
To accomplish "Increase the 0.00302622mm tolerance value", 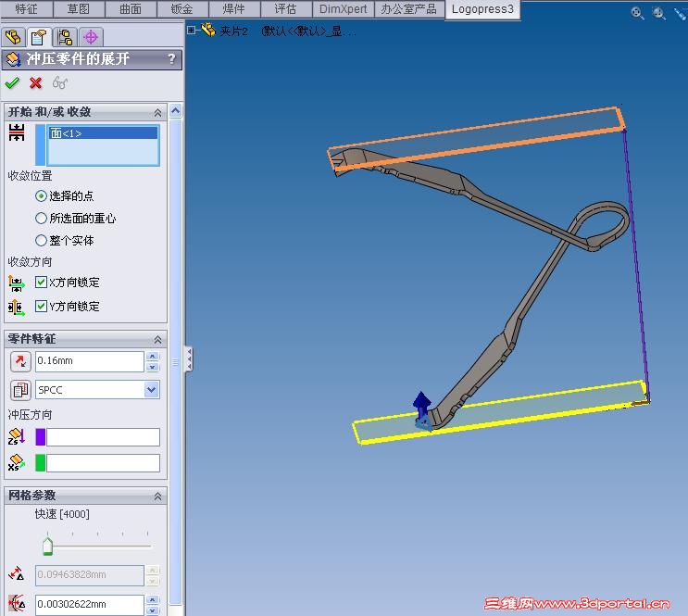I will pos(152,599).
